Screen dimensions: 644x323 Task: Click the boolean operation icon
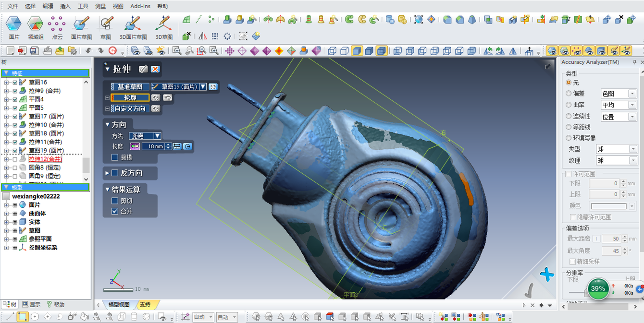click(x=488, y=20)
